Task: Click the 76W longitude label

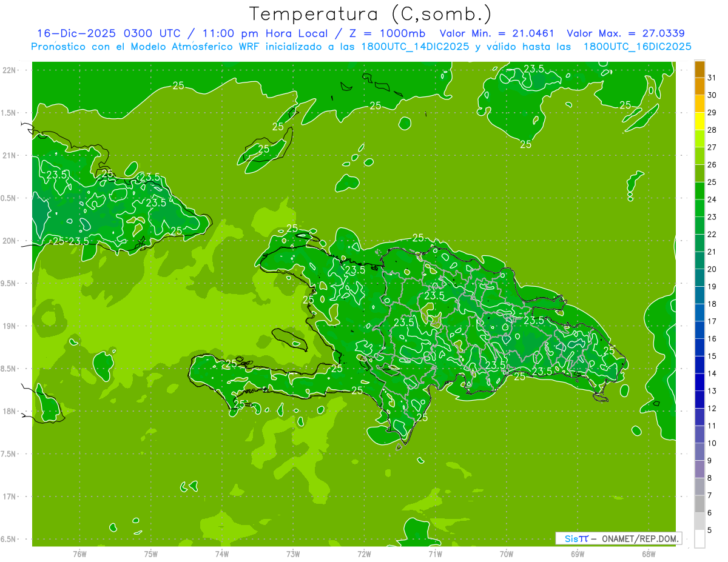Action: (79, 554)
